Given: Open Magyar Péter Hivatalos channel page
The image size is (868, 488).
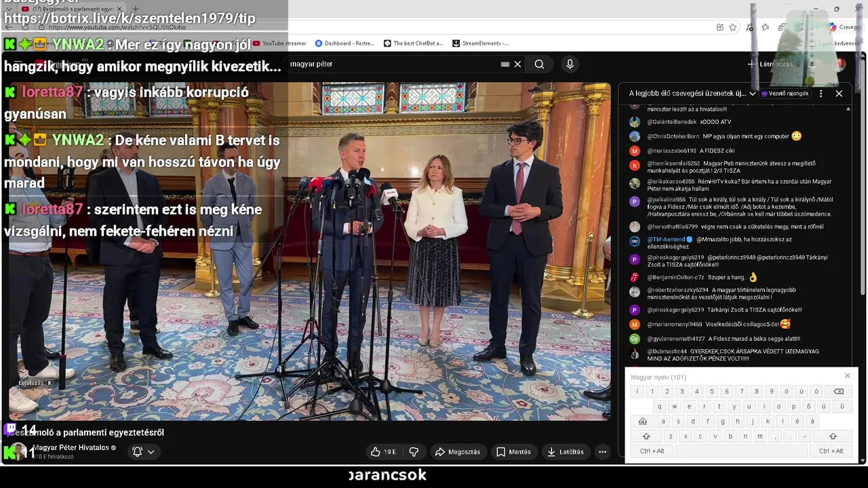Looking at the screenshot, I should [x=71, y=448].
